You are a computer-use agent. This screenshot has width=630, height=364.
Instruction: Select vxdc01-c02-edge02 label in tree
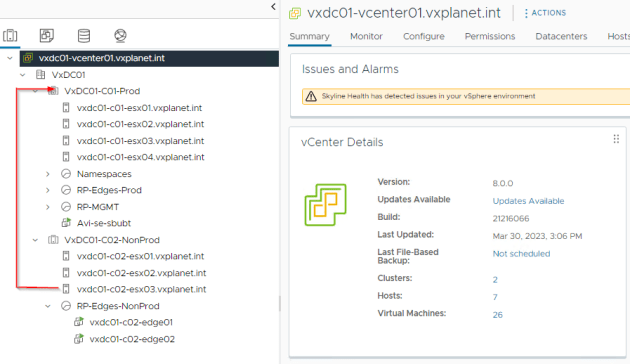coord(132,339)
